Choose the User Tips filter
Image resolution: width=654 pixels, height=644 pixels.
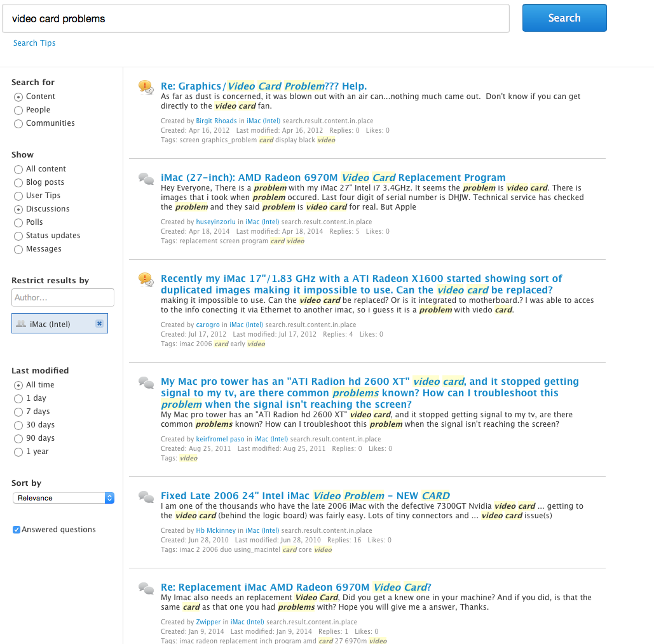coord(18,196)
